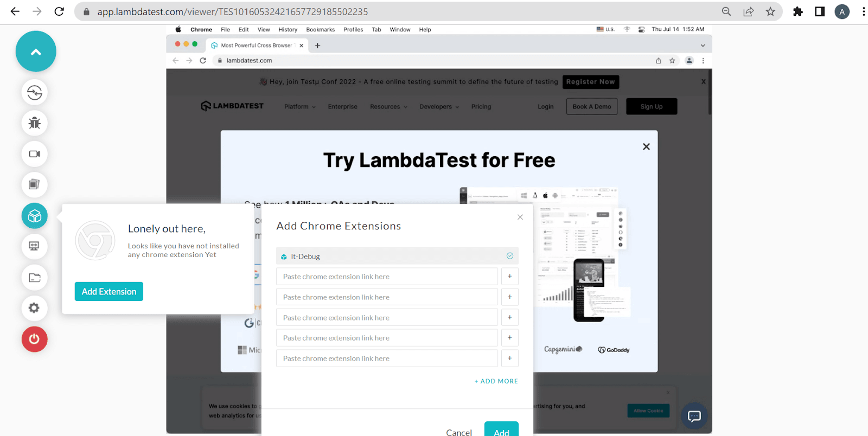Click the remote lambdatest.com address bar

434,61
